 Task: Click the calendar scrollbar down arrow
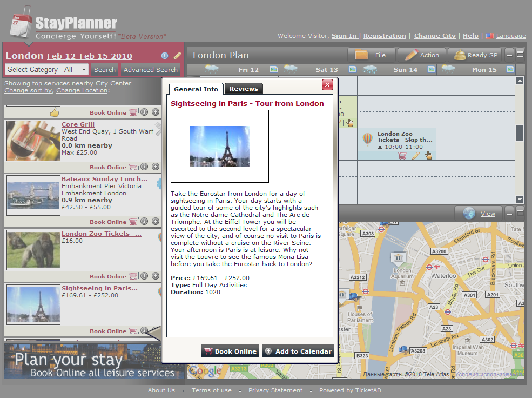(x=520, y=199)
